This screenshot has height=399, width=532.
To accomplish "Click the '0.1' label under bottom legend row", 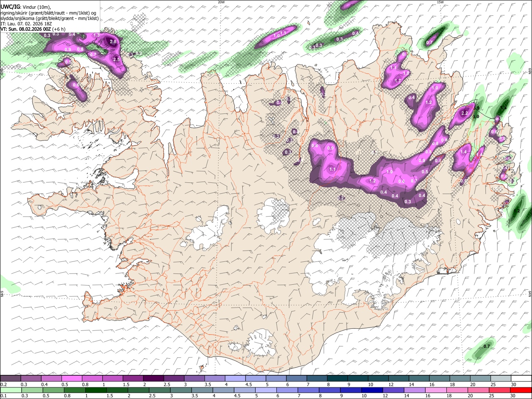I will click(3, 396).
